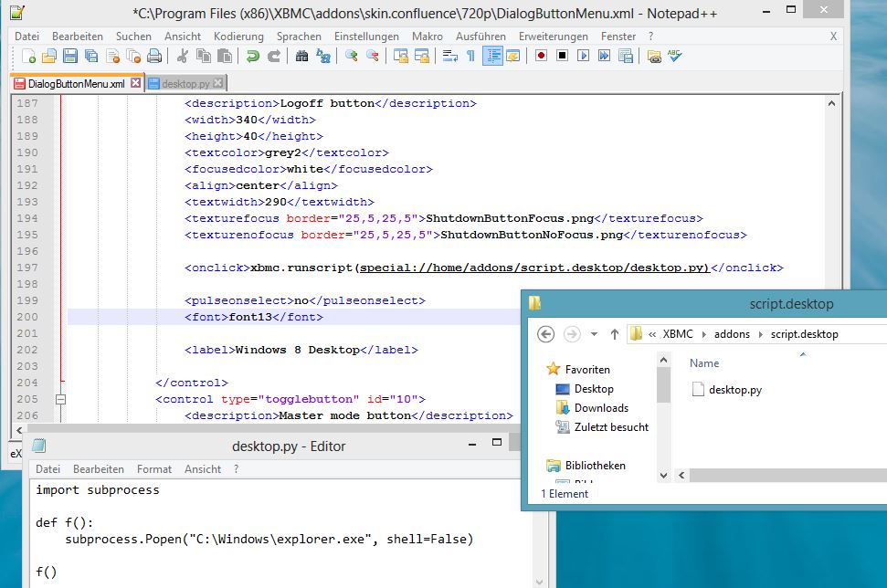Select Bibliotheken in navigation pane
The width and height of the screenshot is (887, 588).
click(x=595, y=466)
